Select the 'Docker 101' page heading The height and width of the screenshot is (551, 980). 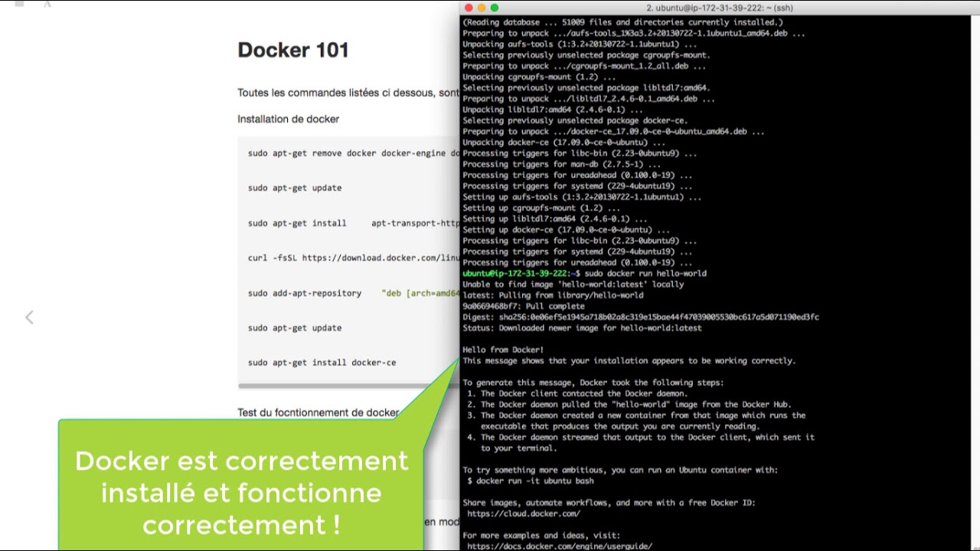293,51
